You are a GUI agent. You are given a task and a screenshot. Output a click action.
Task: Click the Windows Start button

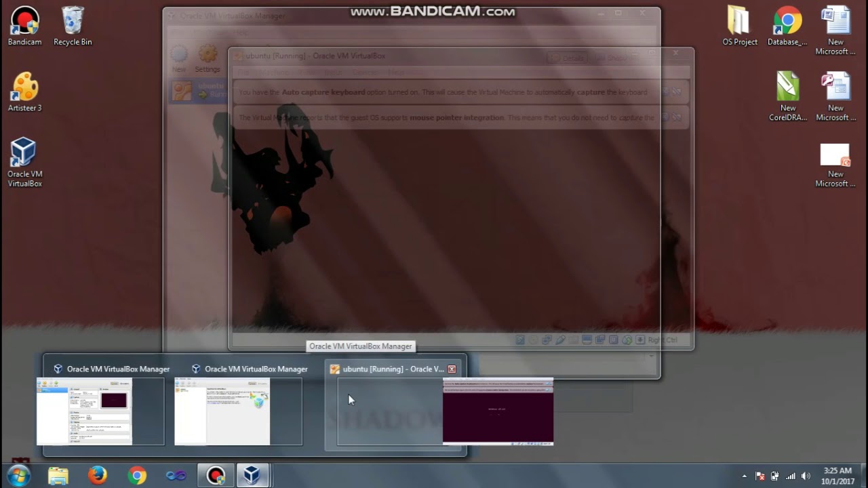tap(18, 475)
